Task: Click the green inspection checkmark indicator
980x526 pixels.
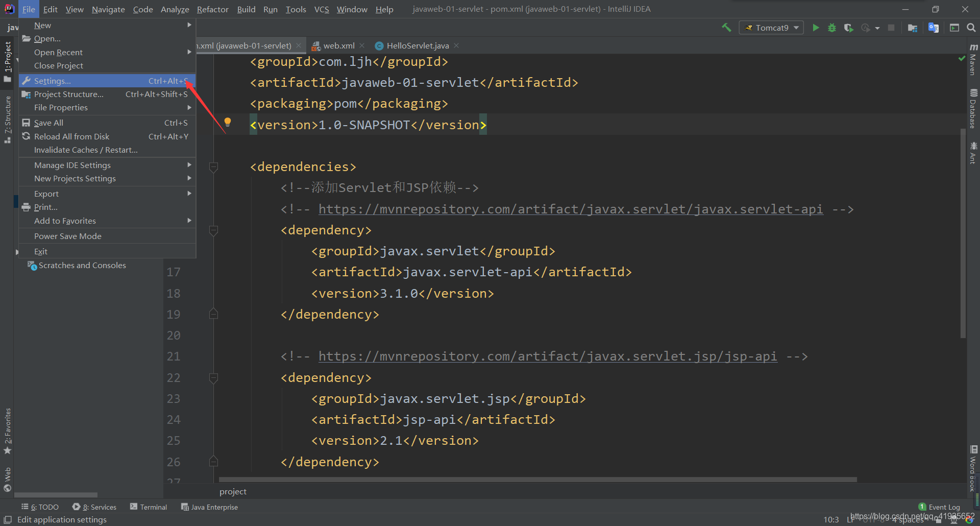Action: (962, 59)
